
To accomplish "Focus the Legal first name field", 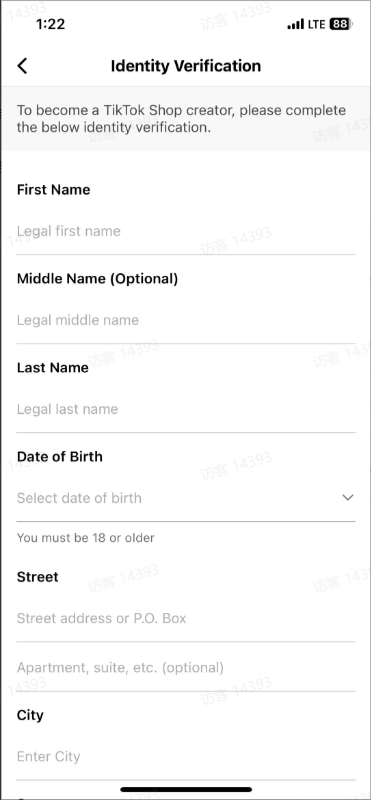I will 186,231.
